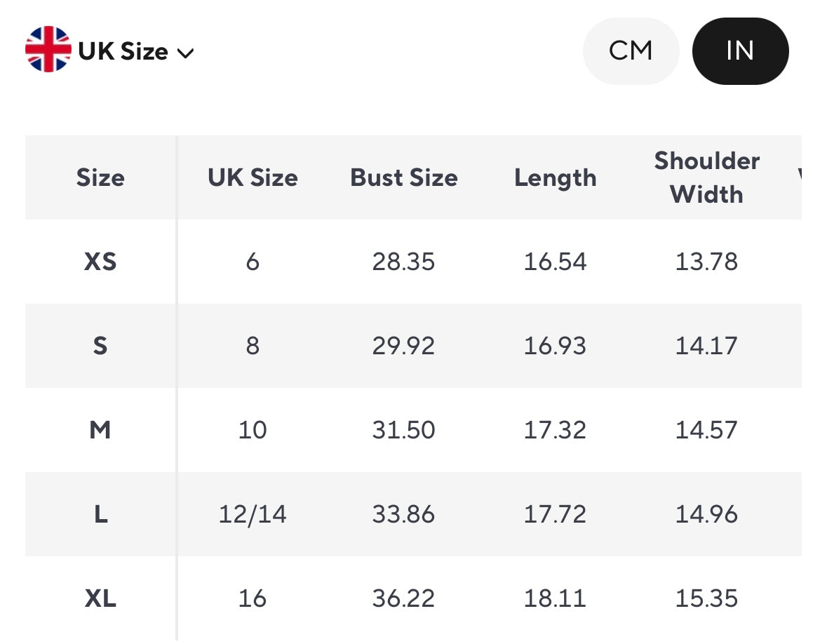The width and height of the screenshot is (827, 644).
Task: Select the XS size row label
Action: (100, 262)
